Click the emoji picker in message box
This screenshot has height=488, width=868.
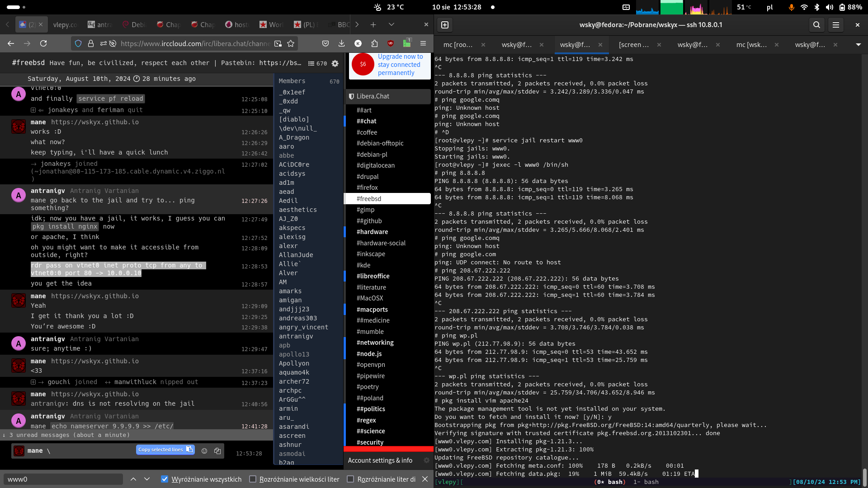click(204, 451)
